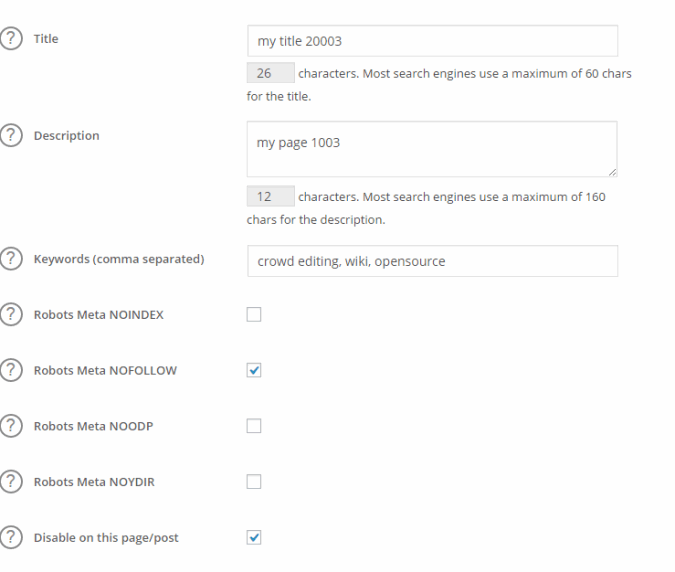Uncheck Disable on this page/post
This screenshot has width=675, height=572.
(254, 538)
